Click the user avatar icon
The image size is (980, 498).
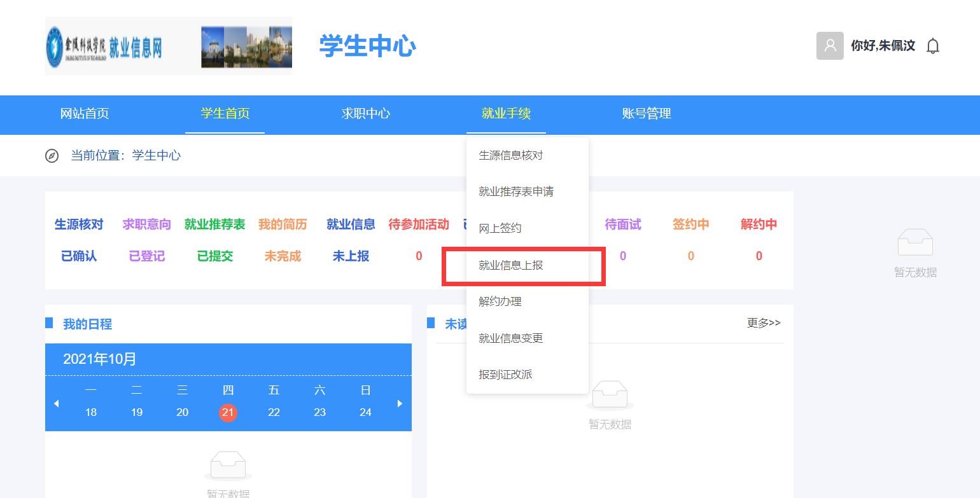pyautogui.click(x=830, y=46)
